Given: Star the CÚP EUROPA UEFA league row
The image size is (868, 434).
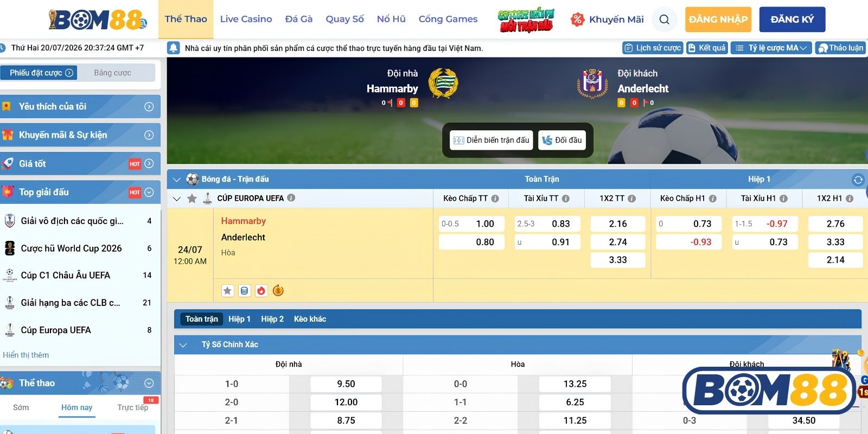Looking at the screenshot, I should (192, 199).
